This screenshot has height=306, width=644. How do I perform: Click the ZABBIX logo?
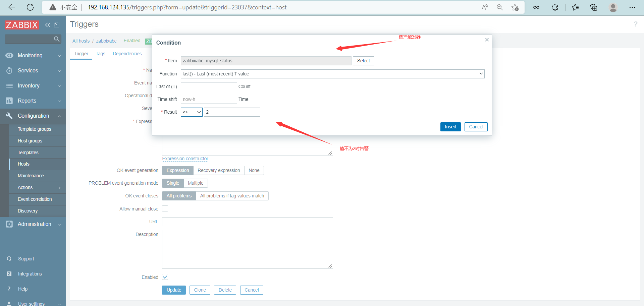coord(21,25)
